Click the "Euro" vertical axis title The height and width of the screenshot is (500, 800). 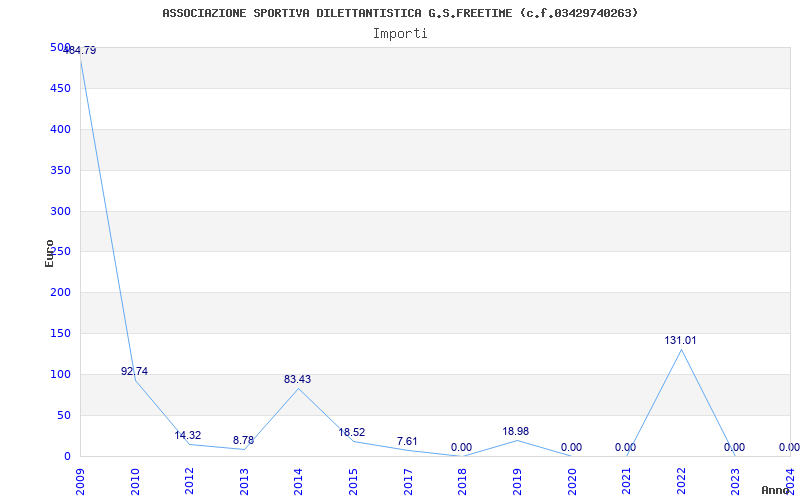pos(49,254)
